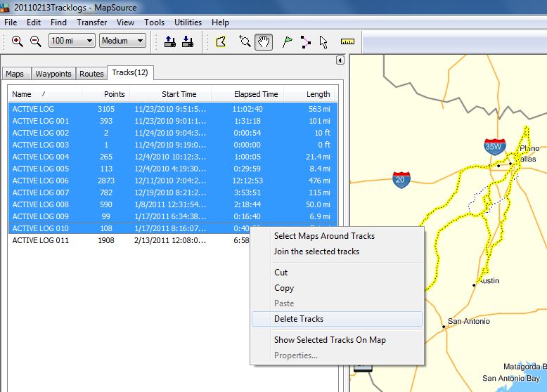Viewport: 547px width, 392px height.
Task: Switch to the Routes tab
Action: [x=91, y=74]
